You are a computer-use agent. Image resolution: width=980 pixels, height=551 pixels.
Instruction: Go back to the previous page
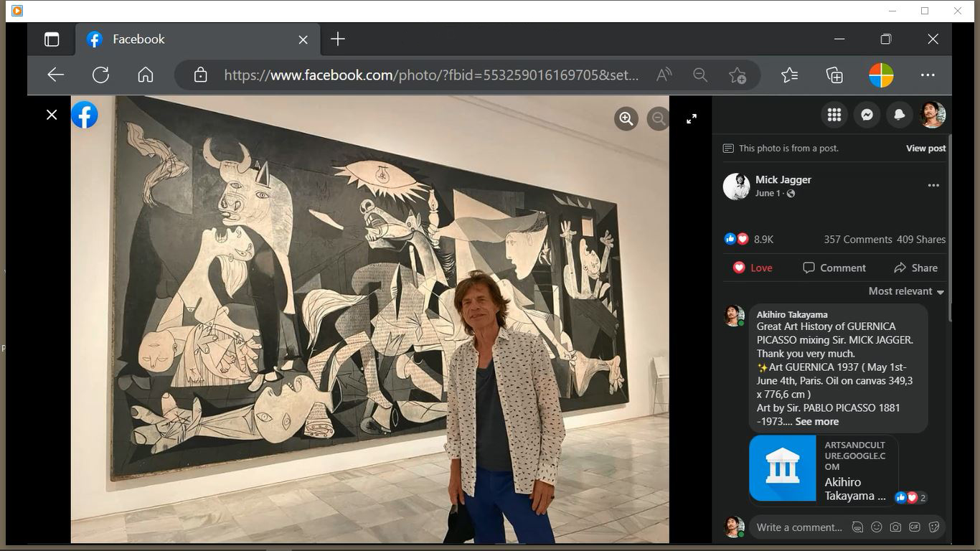pos(56,75)
